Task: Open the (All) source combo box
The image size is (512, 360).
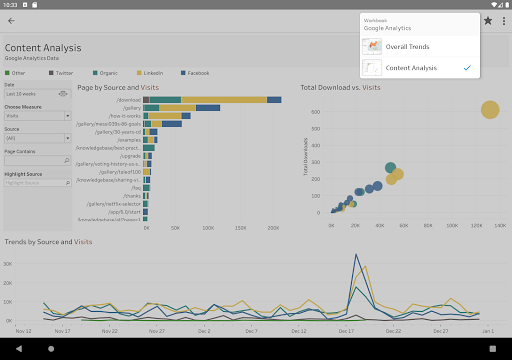Action: click(x=38, y=138)
